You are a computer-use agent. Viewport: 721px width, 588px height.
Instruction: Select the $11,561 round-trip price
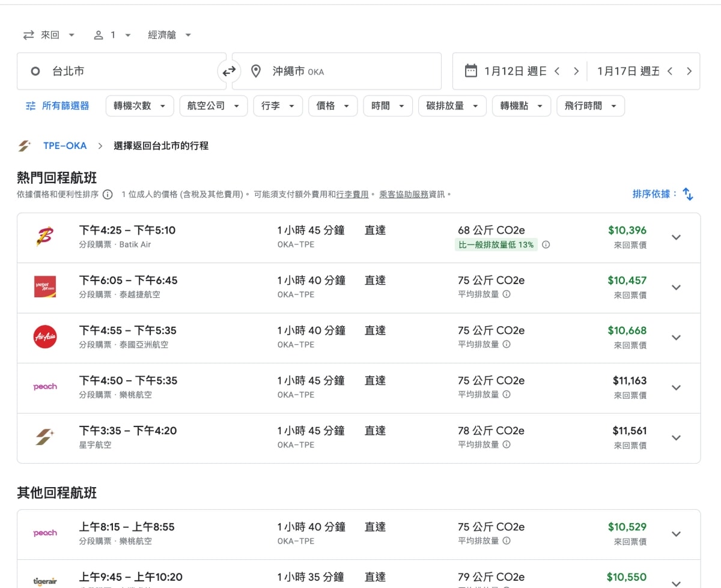pyautogui.click(x=630, y=431)
